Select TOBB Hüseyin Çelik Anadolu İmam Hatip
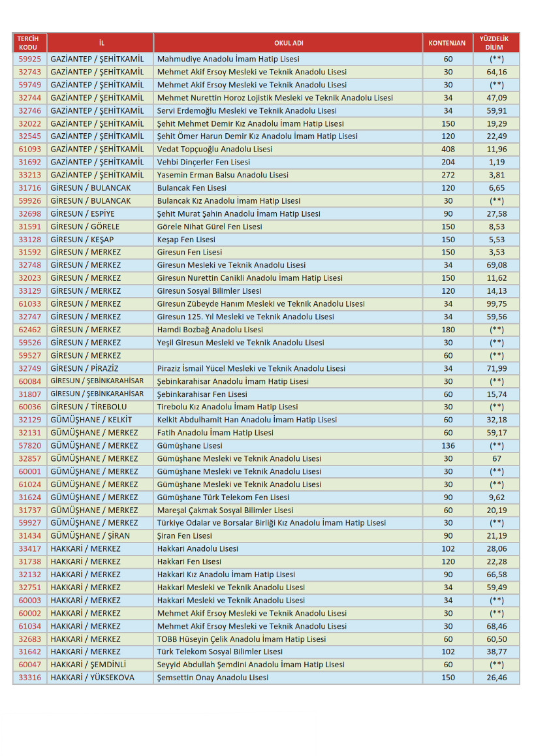Viewport: 534px width, 756px height. coord(242,639)
